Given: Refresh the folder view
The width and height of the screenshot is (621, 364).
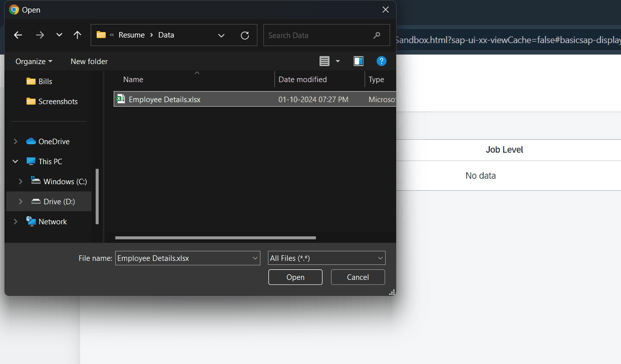Looking at the screenshot, I should coord(245,35).
